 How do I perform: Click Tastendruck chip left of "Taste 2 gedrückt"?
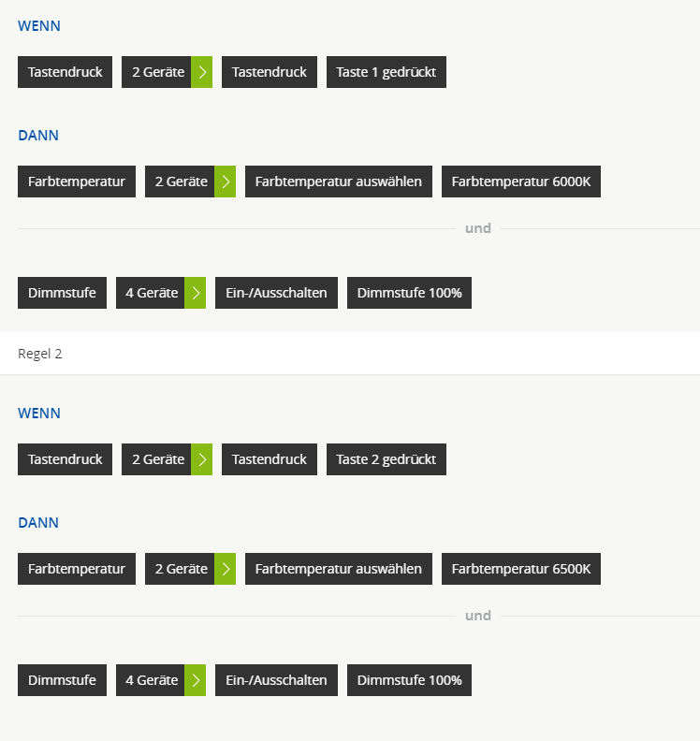click(x=270, y=459)
